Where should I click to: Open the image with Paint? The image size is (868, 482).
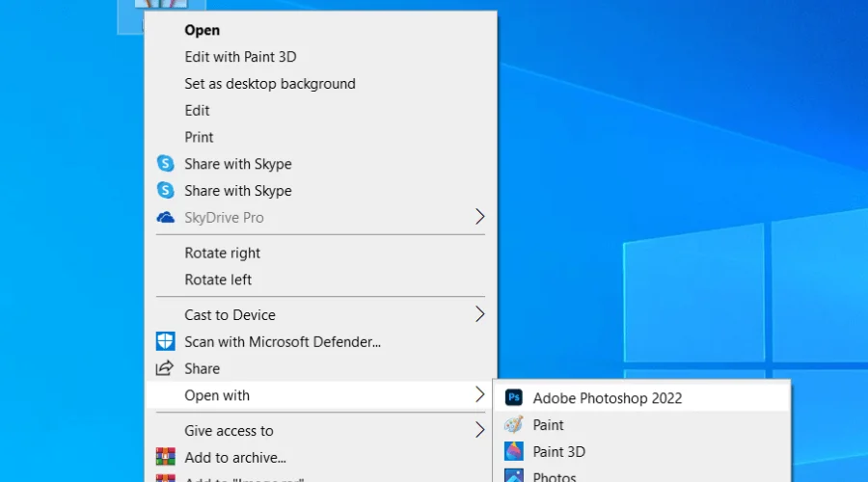[642, 425]
